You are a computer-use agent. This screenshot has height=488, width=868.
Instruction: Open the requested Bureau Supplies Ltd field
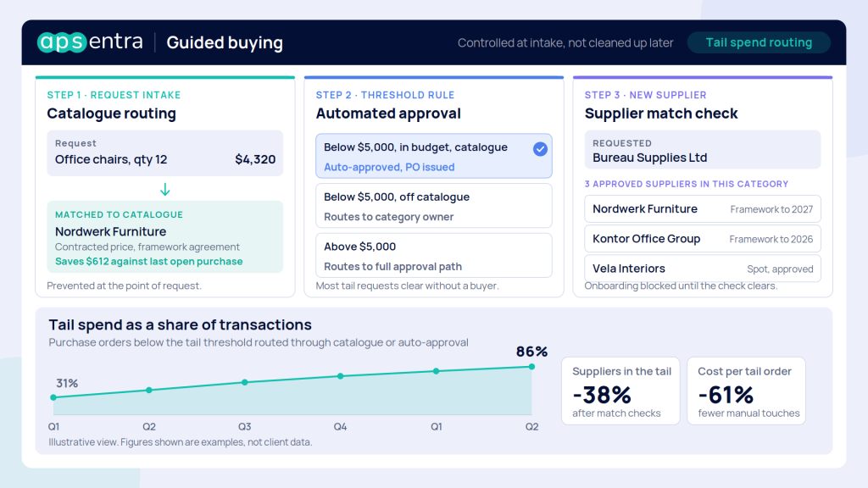[703, 150]
